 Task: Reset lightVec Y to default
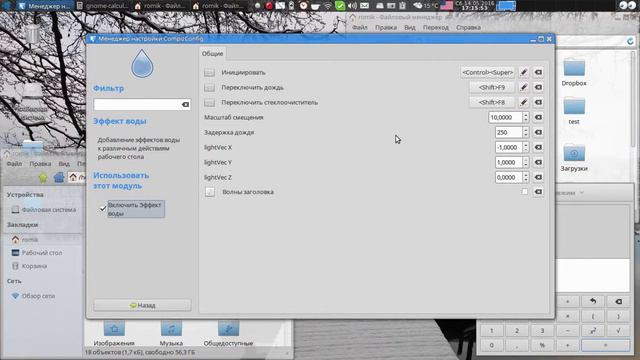(x=538, y=162)
